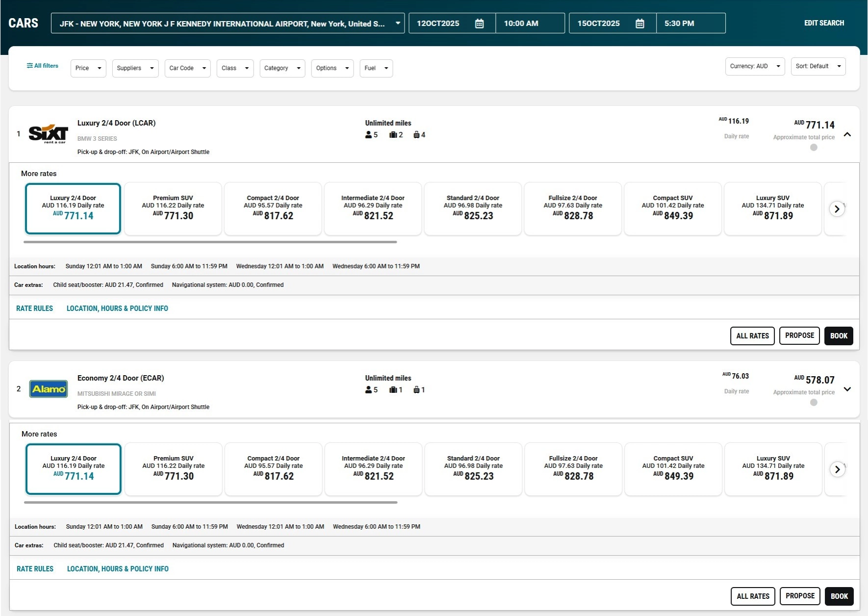Screen dimensions: 868x616
Task: Open the Suppliers filter dropdown
Action: tap(135, 68)
